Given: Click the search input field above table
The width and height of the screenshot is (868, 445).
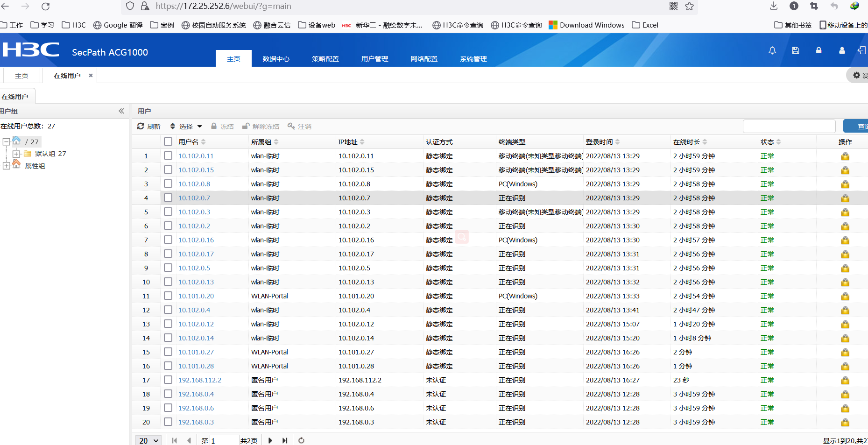Looking at the screenshot, I should coord(789,127).
